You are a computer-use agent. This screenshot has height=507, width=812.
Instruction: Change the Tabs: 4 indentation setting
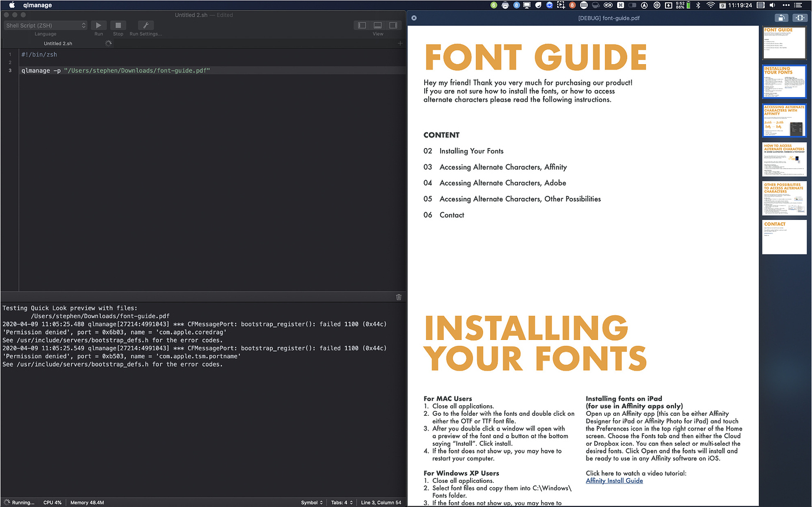(x=341, y=503)
